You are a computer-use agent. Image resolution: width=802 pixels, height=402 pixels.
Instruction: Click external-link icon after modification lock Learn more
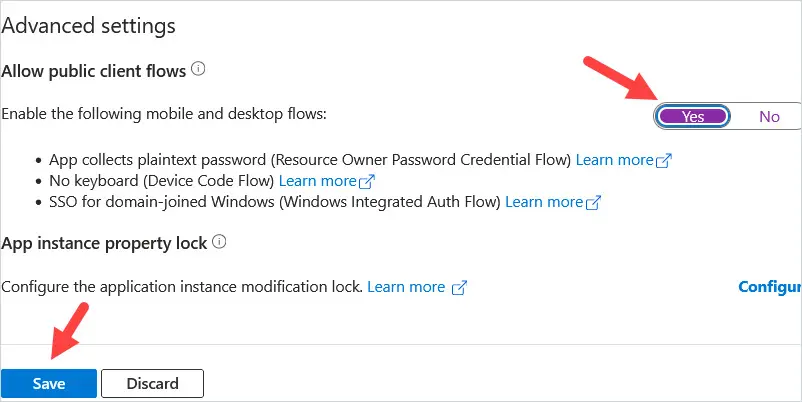coord(459,287)
